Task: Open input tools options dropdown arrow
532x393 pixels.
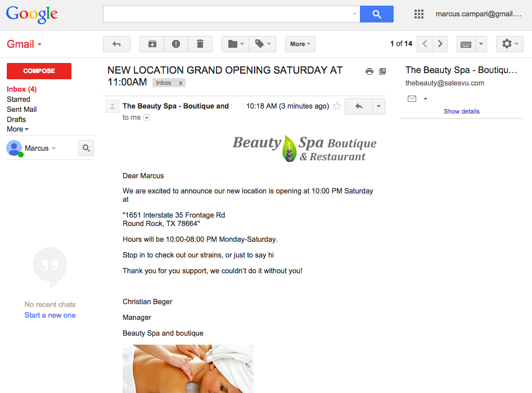Action: (481, 44)
